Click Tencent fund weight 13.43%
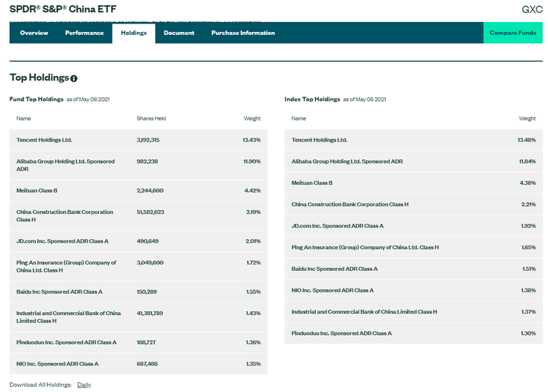The width and height of the screenshot is (548, 392). click(x=252, y=140)
